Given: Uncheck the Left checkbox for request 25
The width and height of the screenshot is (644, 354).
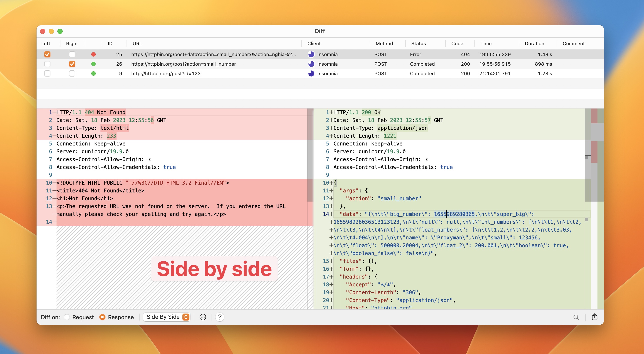Looking at the screenshot, I should 47,54.
